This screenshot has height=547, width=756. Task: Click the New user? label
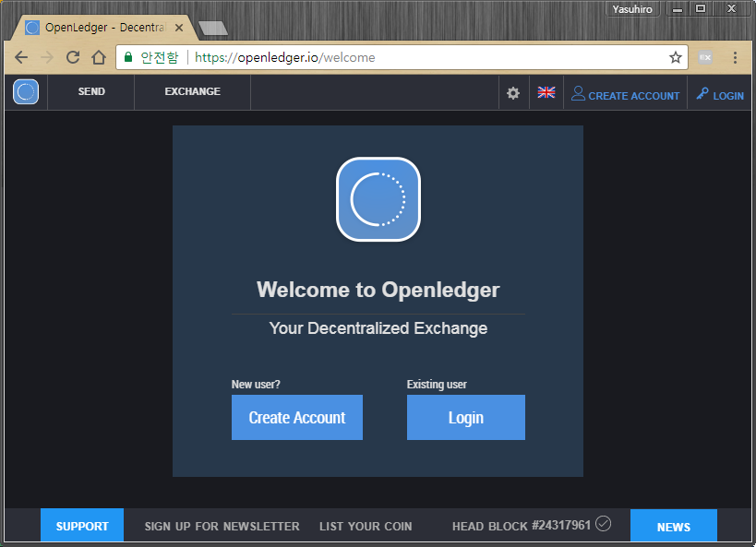(256, 384)
